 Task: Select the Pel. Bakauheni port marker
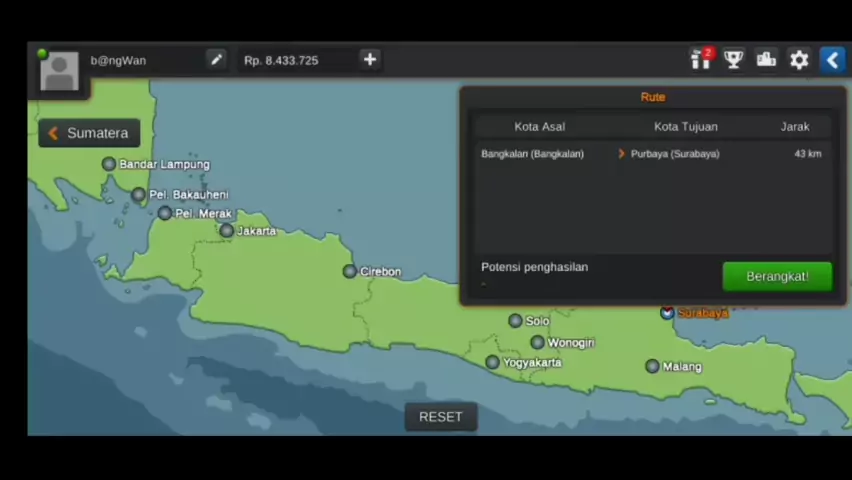[x=139, y=194]
